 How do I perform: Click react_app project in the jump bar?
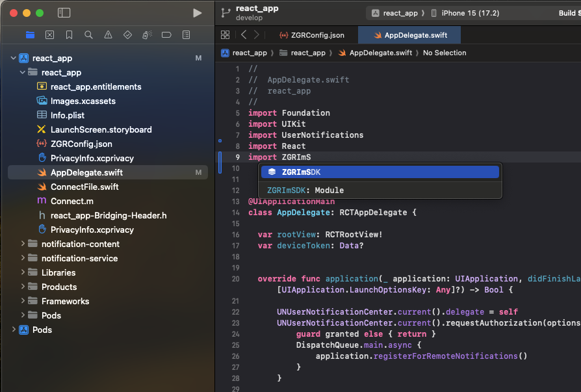244,53
